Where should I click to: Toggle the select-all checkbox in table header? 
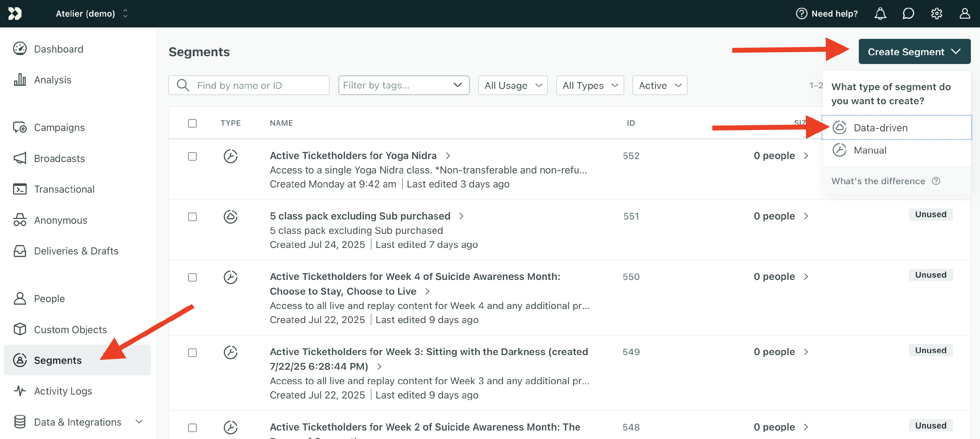point(192,123)
